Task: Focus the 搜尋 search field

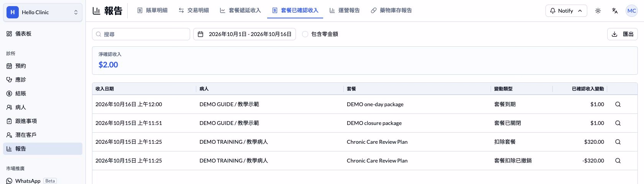Action: tap(141, 34)
